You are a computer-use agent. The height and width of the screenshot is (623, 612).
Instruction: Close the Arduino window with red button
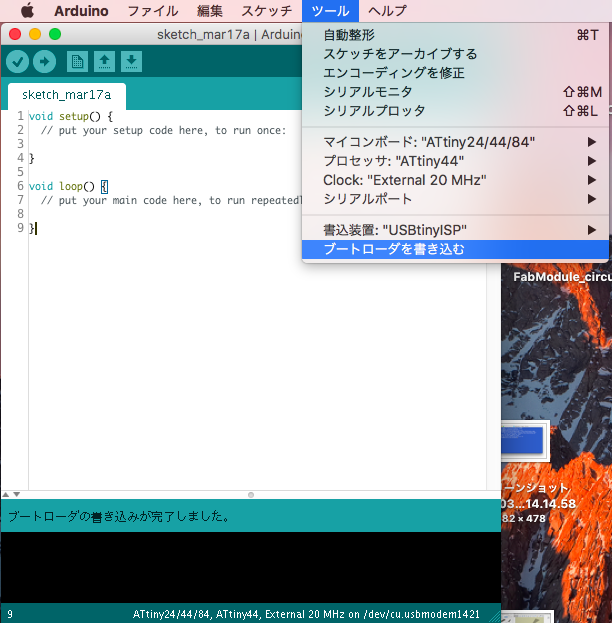click(x=15, y=35)
